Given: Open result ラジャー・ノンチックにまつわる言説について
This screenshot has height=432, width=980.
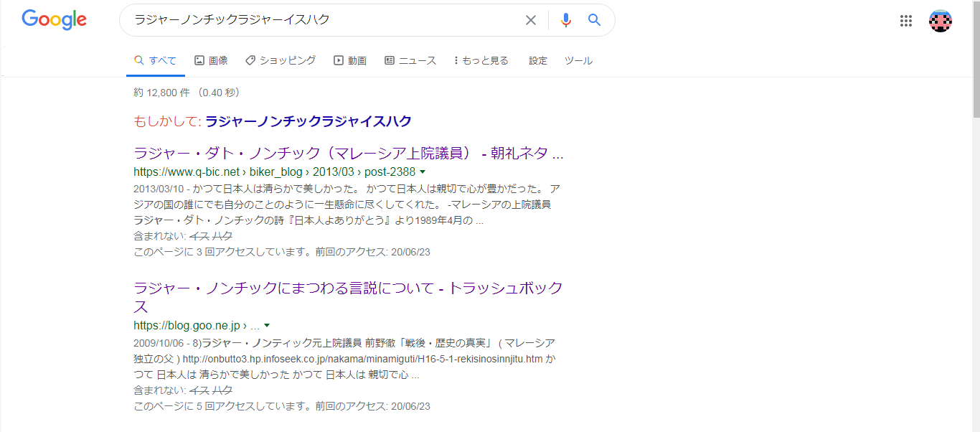Looking at the screenshot, I should coord(349,297).
